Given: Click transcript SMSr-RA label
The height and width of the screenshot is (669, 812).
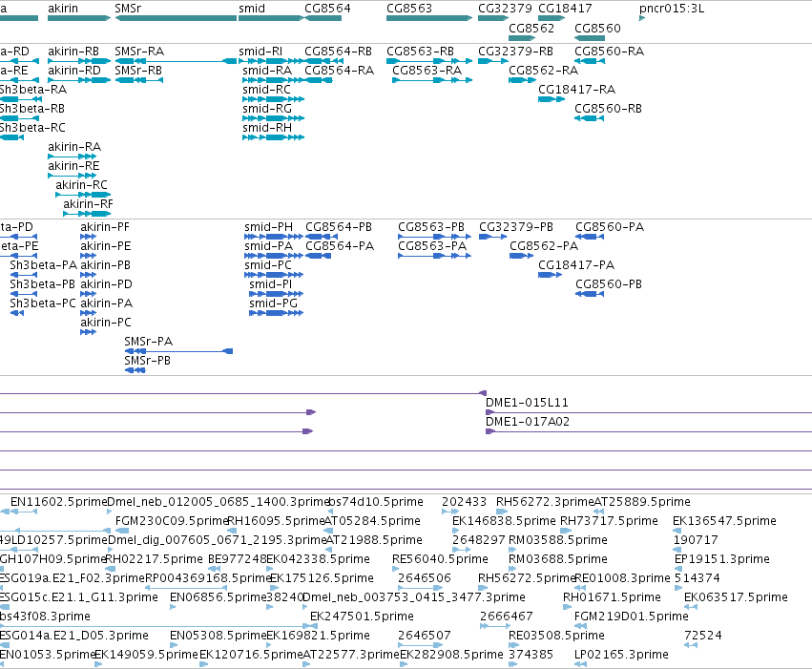Looking at the screenshot, I should (x=138, y=52).
